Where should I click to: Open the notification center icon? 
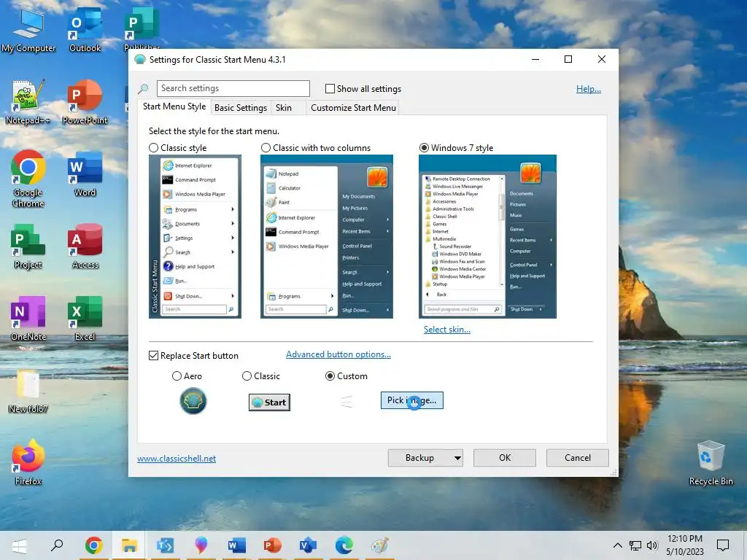723,545
